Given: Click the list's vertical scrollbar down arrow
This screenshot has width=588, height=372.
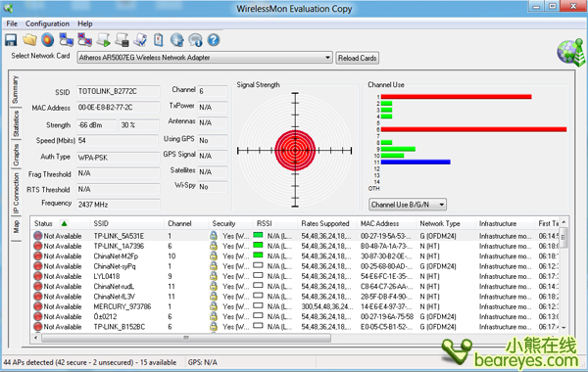Looking at the screenshot, I should point(563,328).
